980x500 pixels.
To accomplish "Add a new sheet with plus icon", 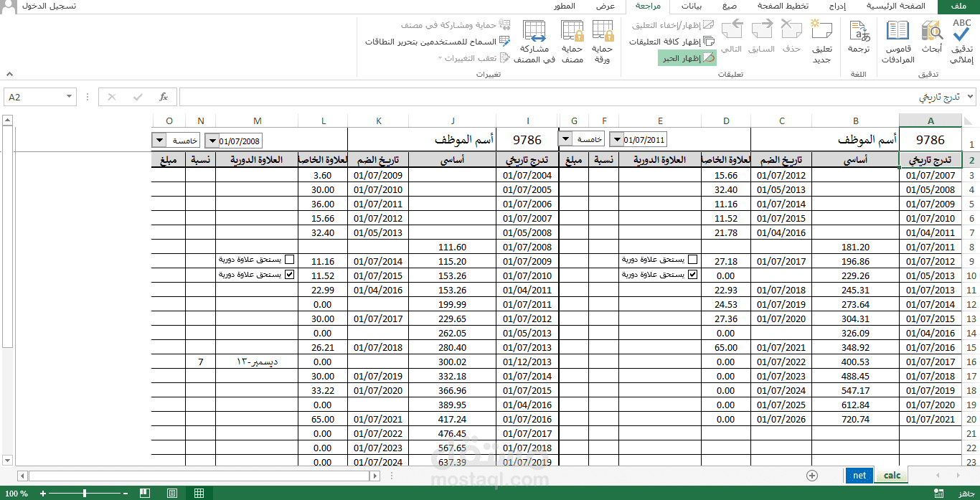I will [812, 475].
